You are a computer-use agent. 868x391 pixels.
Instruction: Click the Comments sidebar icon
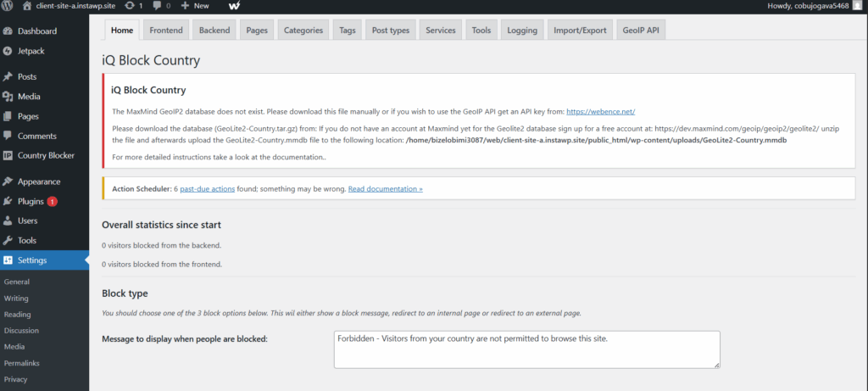tap(8, 136)
